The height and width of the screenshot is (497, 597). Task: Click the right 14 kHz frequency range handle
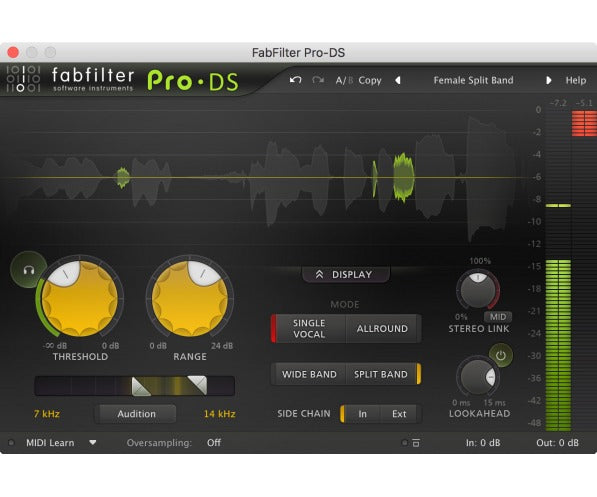(x=198, y=385)
